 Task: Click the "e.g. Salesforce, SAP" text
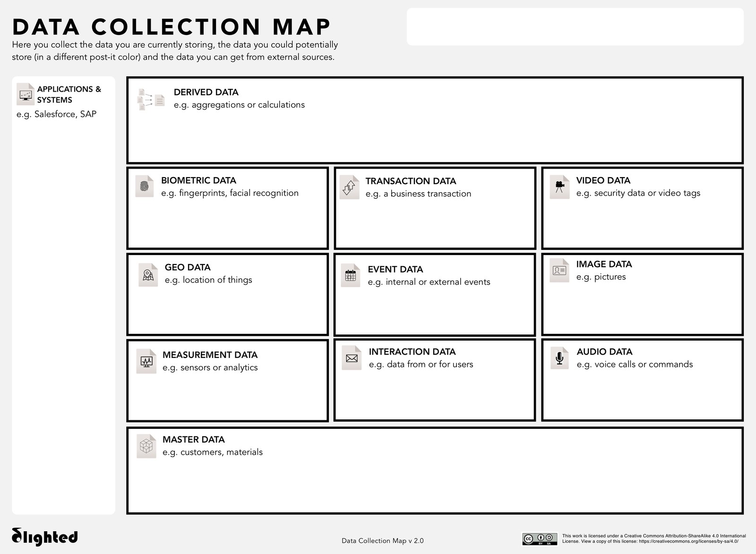56,114
